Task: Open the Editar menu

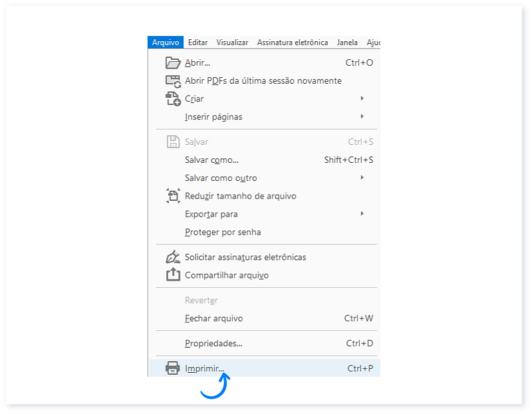Action: point(198,43)
